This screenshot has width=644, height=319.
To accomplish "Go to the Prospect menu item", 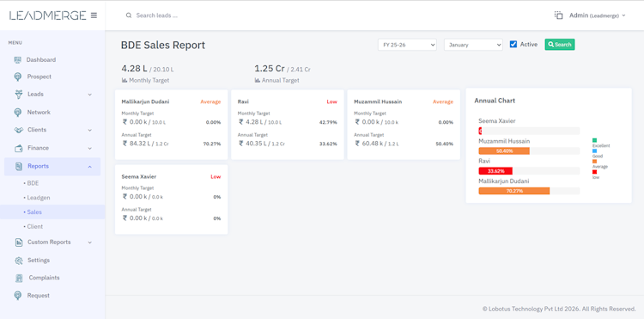I will click(39, 77).
